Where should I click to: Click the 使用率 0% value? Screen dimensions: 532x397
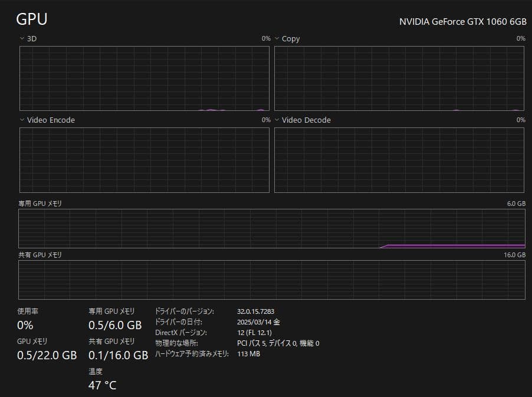coord(26,324)
